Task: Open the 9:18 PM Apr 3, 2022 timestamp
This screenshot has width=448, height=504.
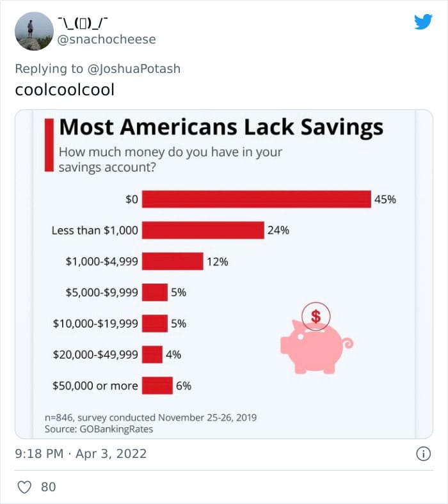Action: click(x=81, y=454)
